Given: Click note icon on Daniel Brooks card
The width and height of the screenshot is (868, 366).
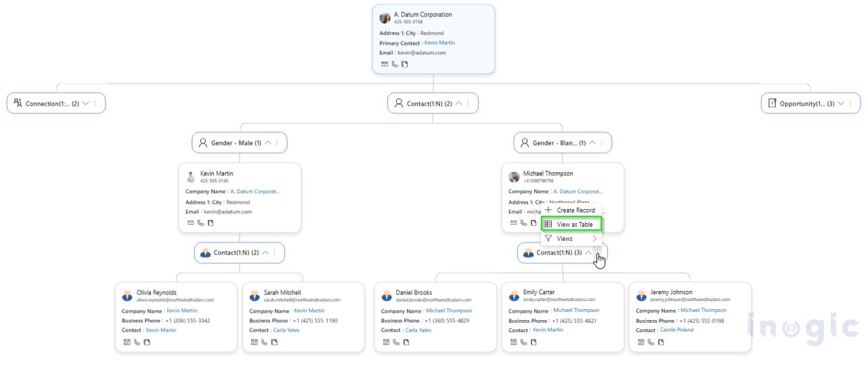Looking at the screenshot, I should tap(406, 342).
